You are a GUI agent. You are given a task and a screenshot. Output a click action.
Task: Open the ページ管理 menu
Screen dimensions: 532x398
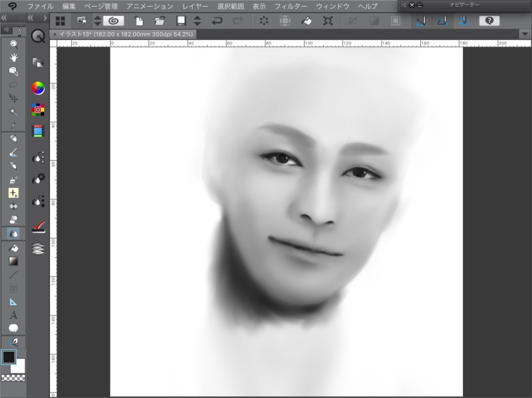[x=101, y=6]
